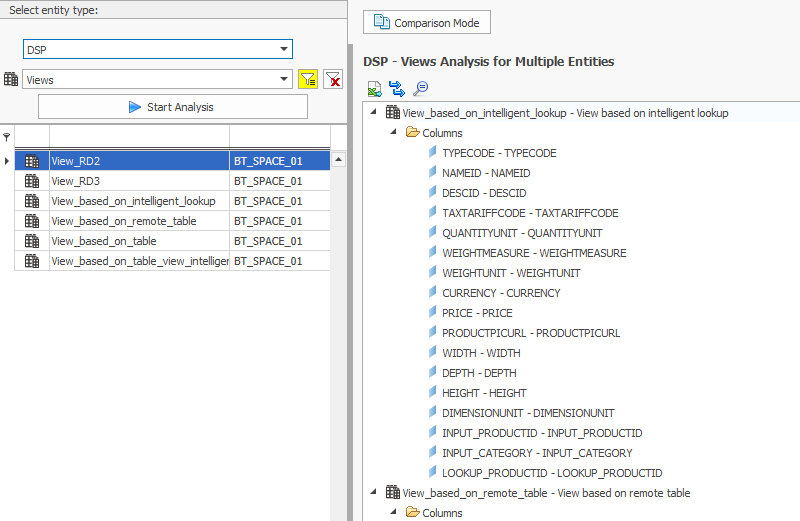The image size is (800, 521).
Task: Collapse the first Columns folder node
Action: [x=393, y=132]
